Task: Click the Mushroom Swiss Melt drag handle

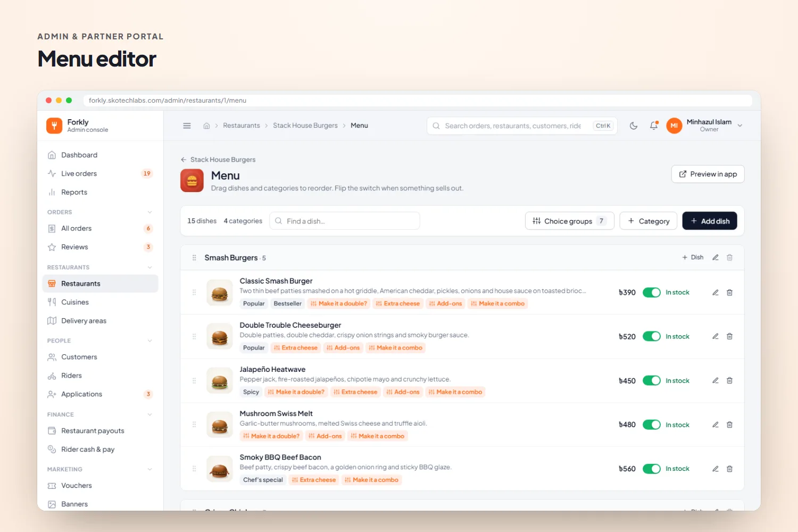Action: pyautogui.click(x=194, y=425)
